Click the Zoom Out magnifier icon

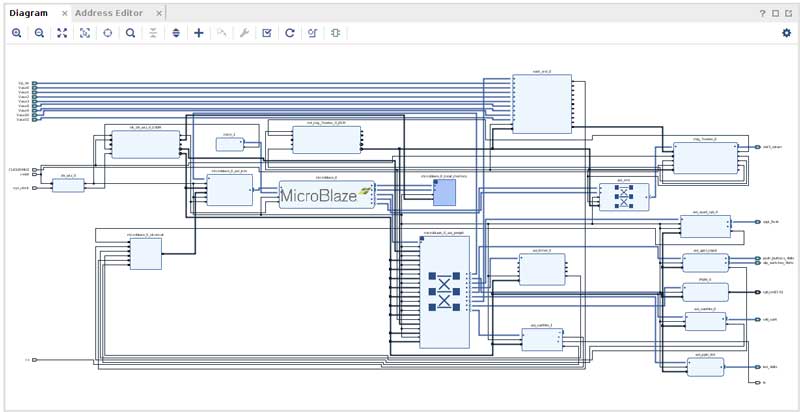(39, 33)
